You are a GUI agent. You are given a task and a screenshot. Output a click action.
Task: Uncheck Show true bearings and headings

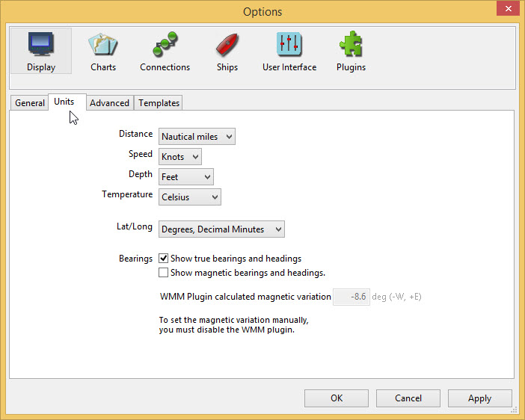click(164, 259)
